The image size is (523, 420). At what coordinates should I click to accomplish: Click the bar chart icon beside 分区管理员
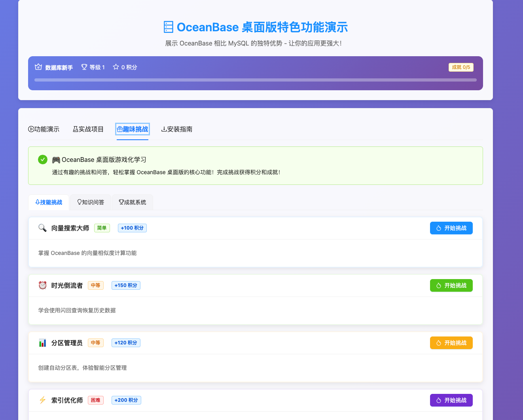point(42,343)
